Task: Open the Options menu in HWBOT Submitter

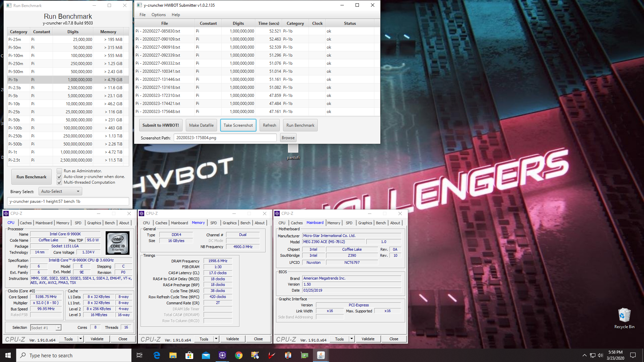Action: (158, 15)
